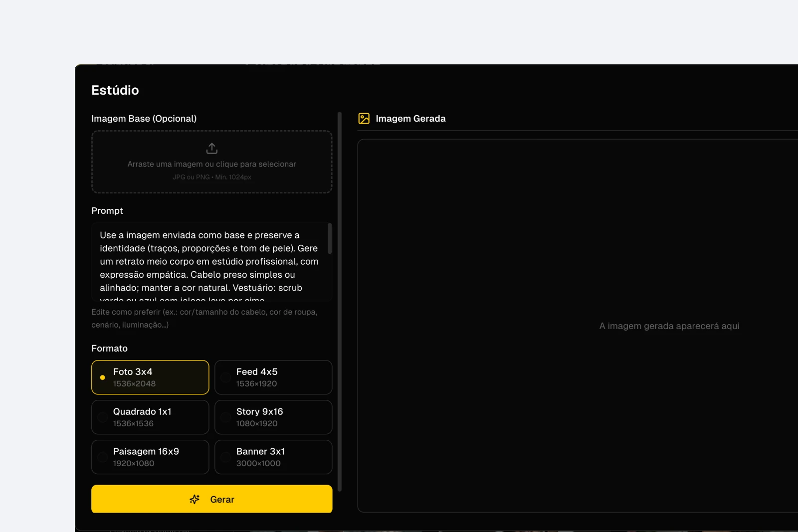Pick the Story 9x16 format
The image size is (798, 532).
273,417
